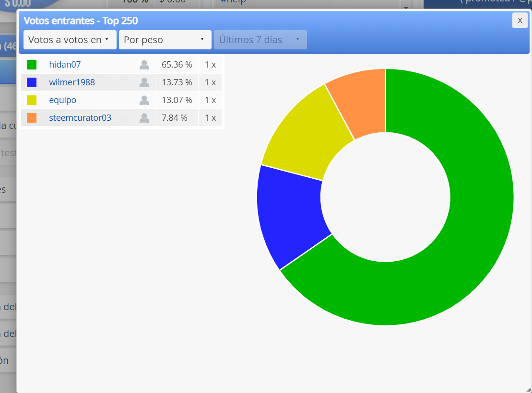Click the dialog resize handle in bottom corner

pos(528,390)
